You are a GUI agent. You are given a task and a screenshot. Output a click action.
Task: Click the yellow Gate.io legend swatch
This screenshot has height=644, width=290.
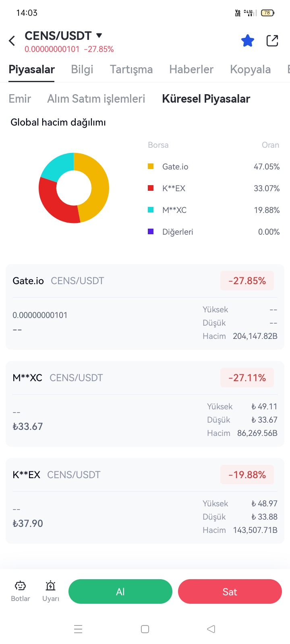point(151,166)
